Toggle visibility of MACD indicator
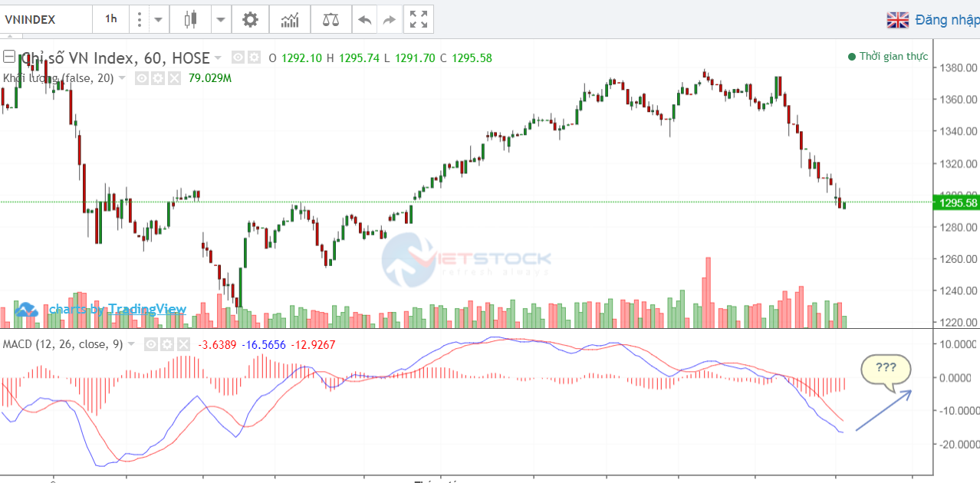This screenshot has height=483, width=980. click(150, 345)
